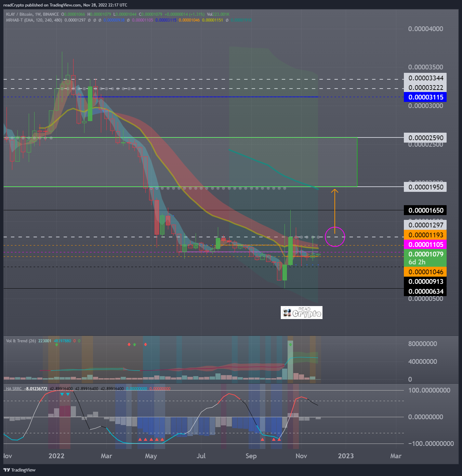Click the −100.00000000 oscillator axis label
Viewport: 462px width, 476px height.
pos(431,444)
